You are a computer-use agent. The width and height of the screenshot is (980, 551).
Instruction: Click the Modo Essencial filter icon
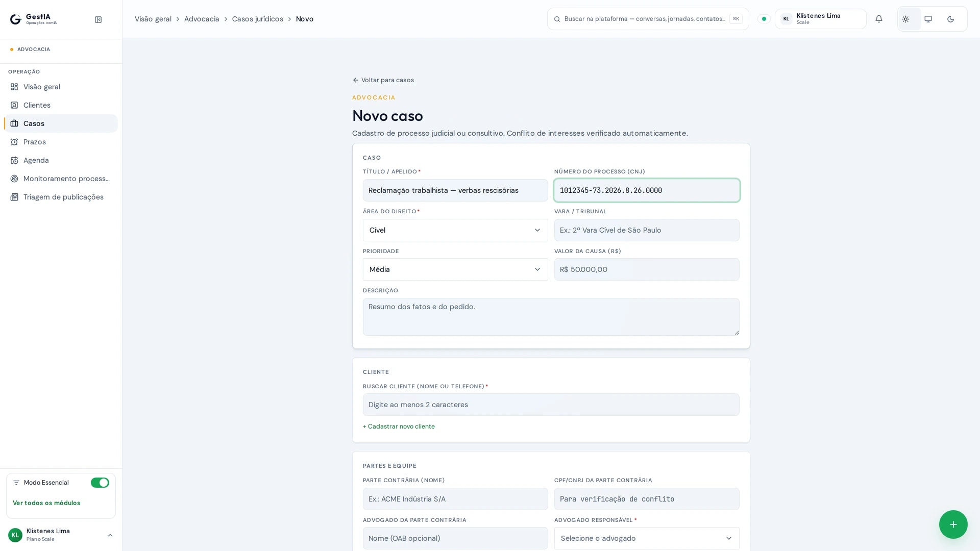(x=16, y=483)
